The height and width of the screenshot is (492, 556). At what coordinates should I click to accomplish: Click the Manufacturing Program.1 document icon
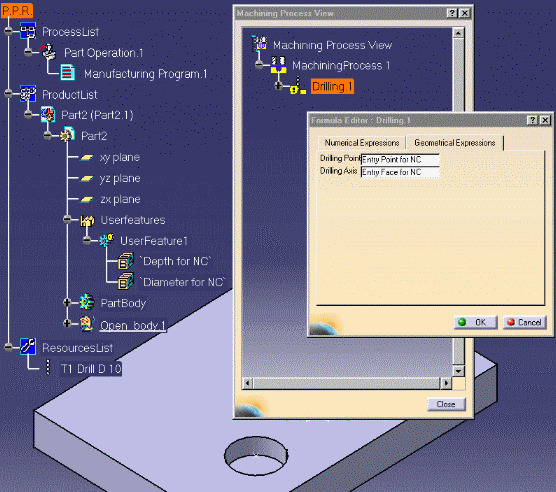point(67,73)
